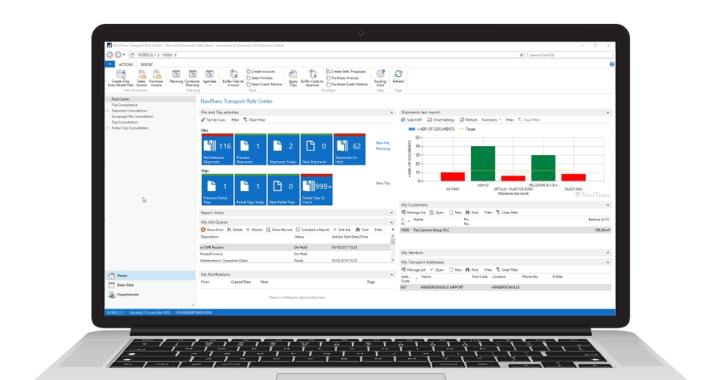Click the My Job Queue vertical scrollbar
720x380 pixels.
[393, 248]
